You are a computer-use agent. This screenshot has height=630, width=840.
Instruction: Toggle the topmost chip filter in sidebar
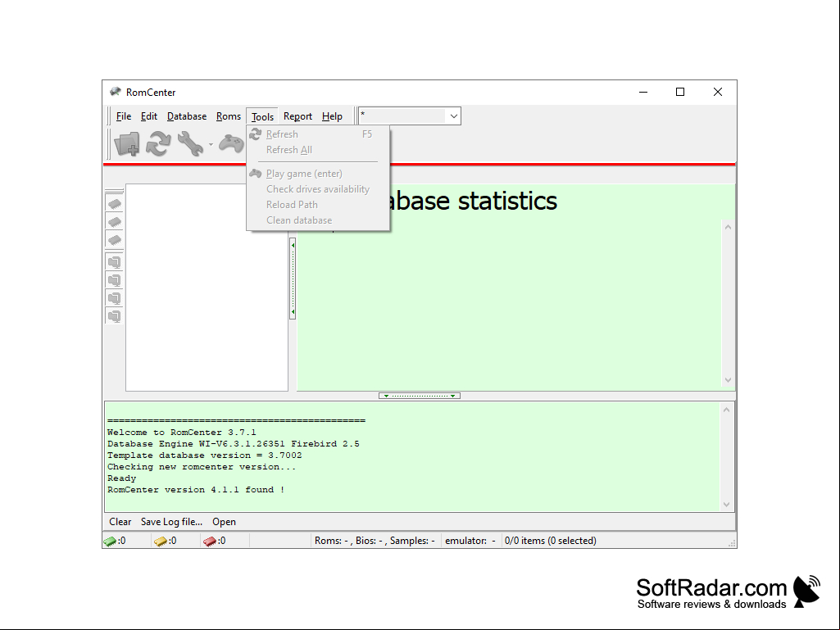[x=114, y=203]
